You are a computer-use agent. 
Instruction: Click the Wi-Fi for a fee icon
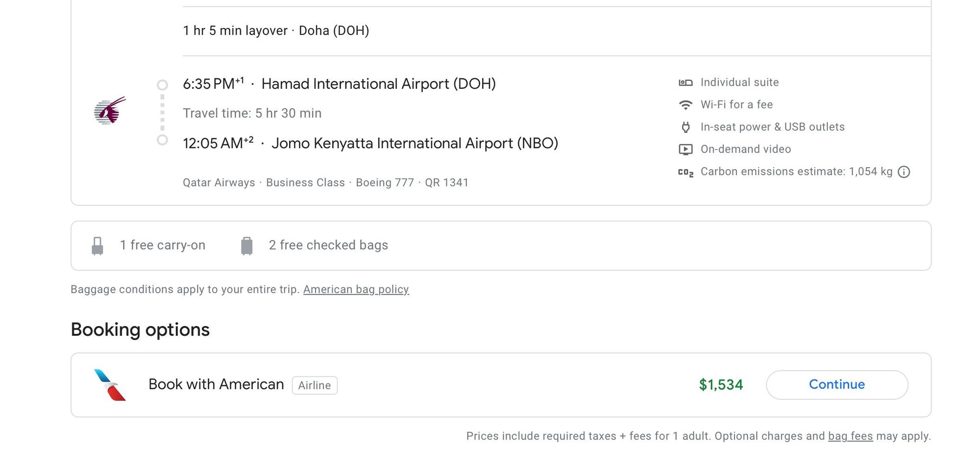686,105
